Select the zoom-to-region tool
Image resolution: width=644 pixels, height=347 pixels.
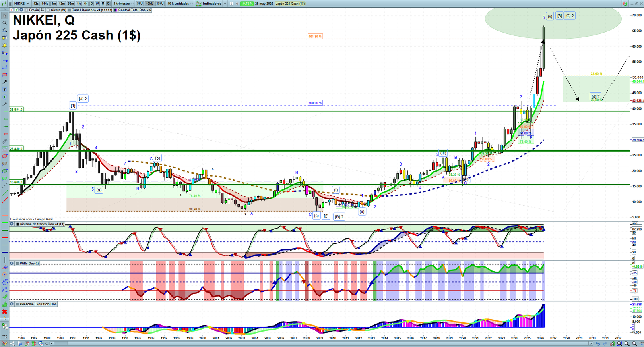(4, 30)
